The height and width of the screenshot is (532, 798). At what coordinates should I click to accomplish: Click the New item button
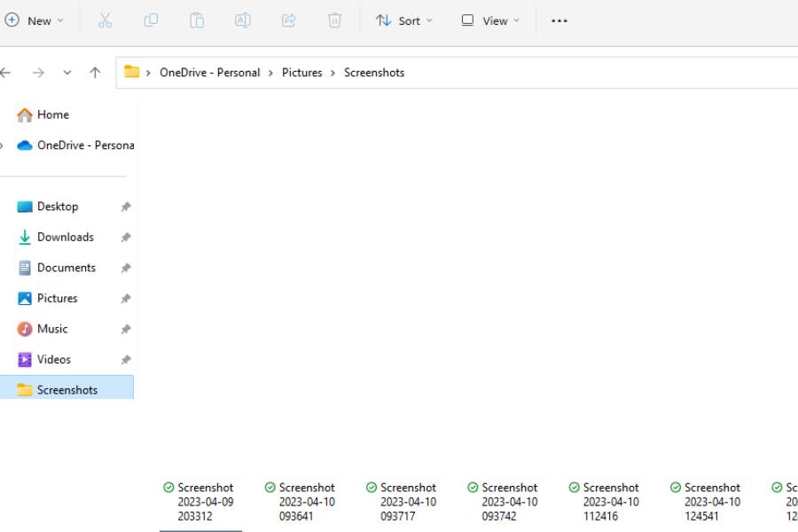point(33,21)
